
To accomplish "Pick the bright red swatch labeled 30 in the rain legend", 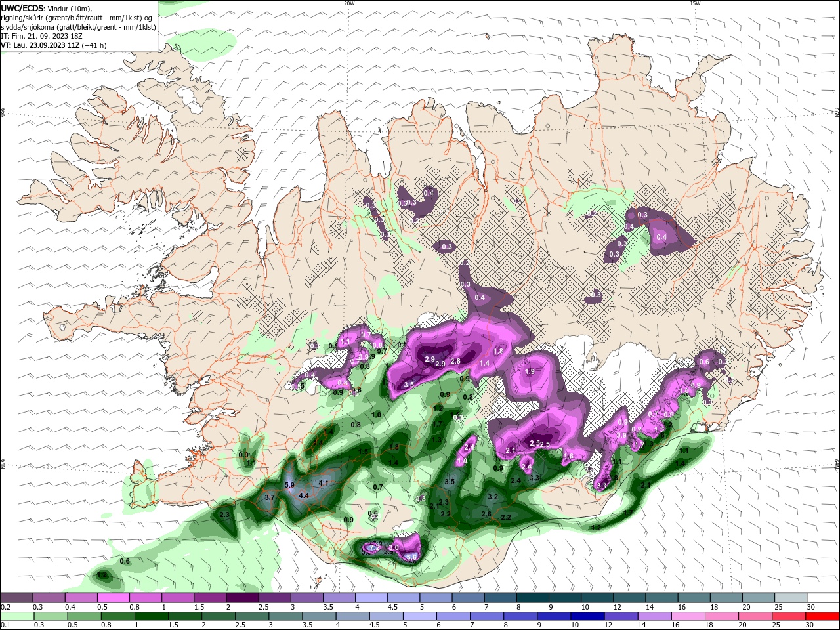I will pyautogui.click(x=824, y=616).
